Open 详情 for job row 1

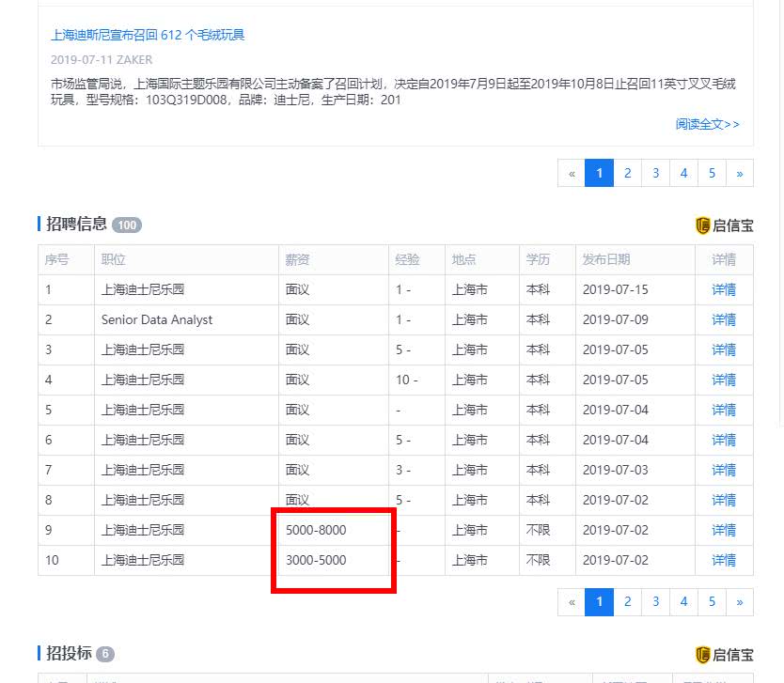click(724, 289)
